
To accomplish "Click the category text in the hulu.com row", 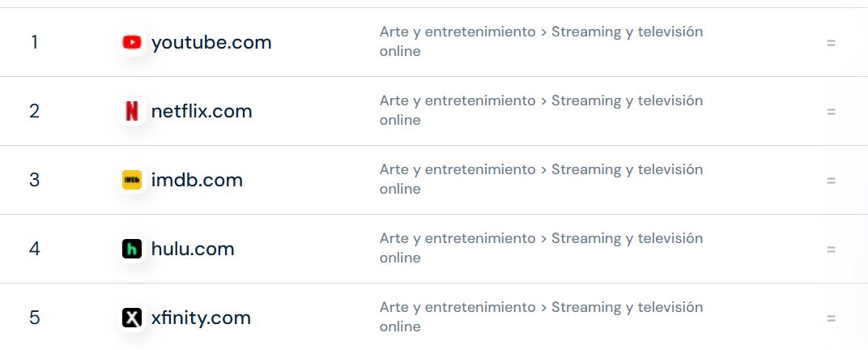I will tap(541, 248).
